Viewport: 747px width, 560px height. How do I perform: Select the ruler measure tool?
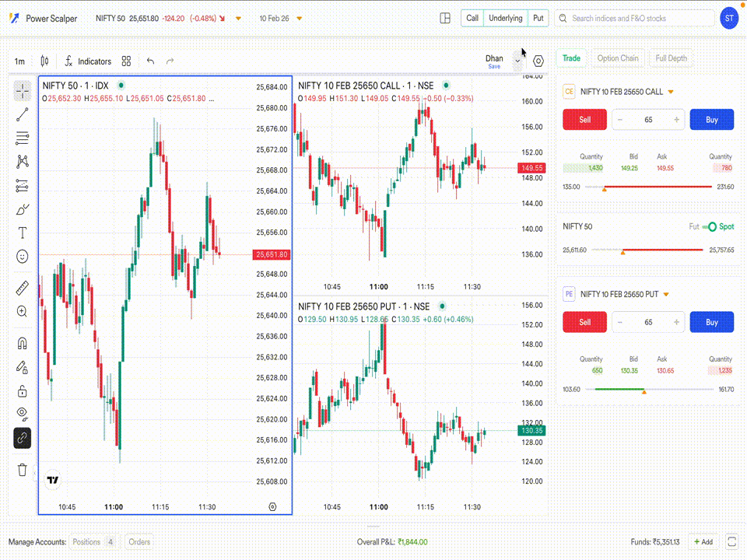[23, 288]
